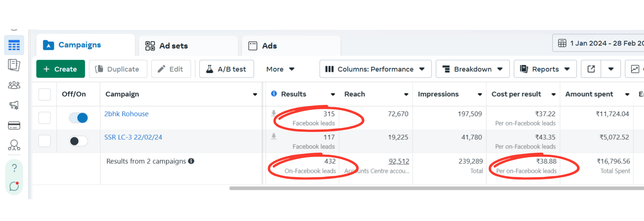Open the Advertising megaphone icon in sidebar
Viewport: 644px width, 221px height.
14,105
